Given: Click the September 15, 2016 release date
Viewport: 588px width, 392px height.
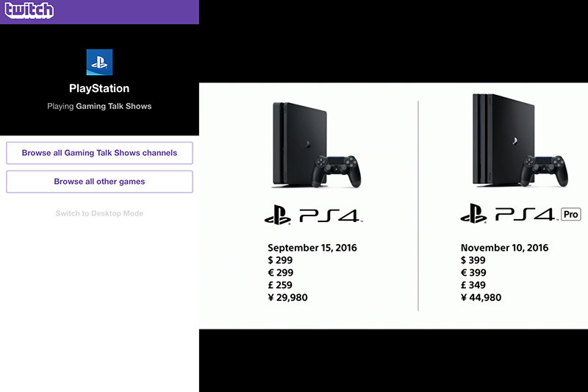Looking at the screenshot, I should 312,248.
